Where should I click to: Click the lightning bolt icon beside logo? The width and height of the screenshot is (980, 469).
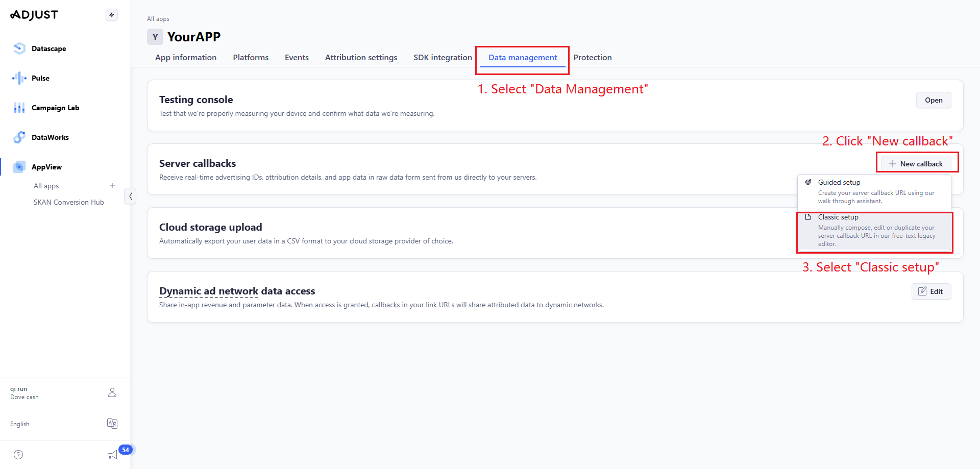[x=112, y=15]
